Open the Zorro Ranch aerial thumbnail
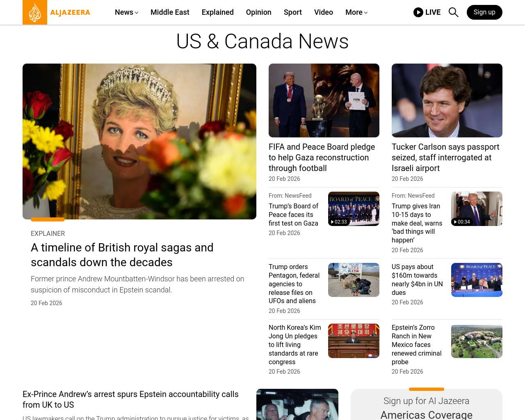525x420 pixels. coord(477,341)
